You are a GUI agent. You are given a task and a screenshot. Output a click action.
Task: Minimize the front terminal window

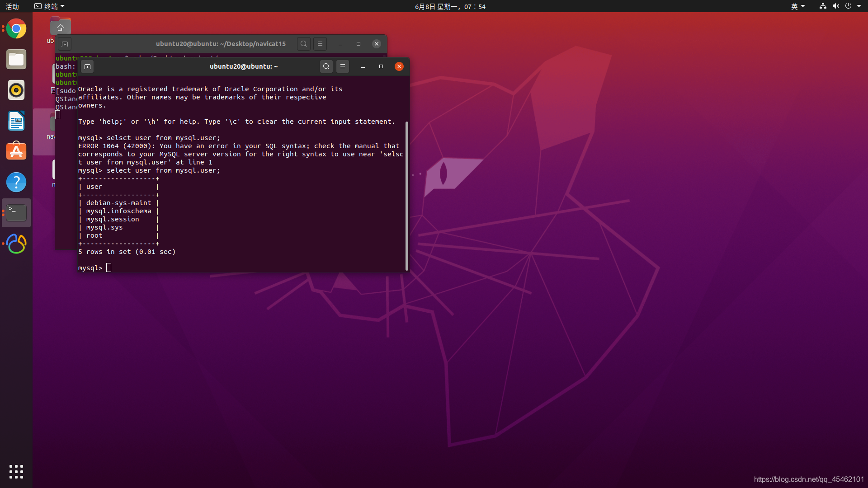tap(363, 66)
